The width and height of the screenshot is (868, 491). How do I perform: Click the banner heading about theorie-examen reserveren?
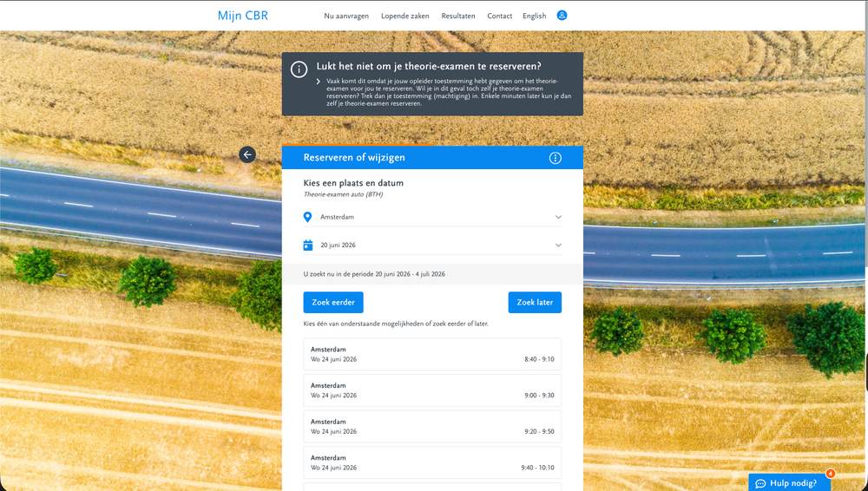tap(429, 67)
